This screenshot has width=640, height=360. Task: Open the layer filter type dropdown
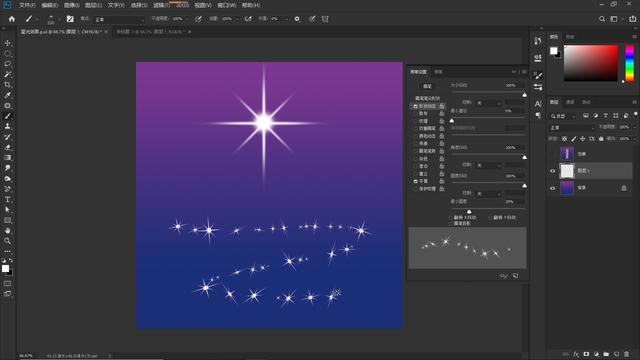pos(562,116)
